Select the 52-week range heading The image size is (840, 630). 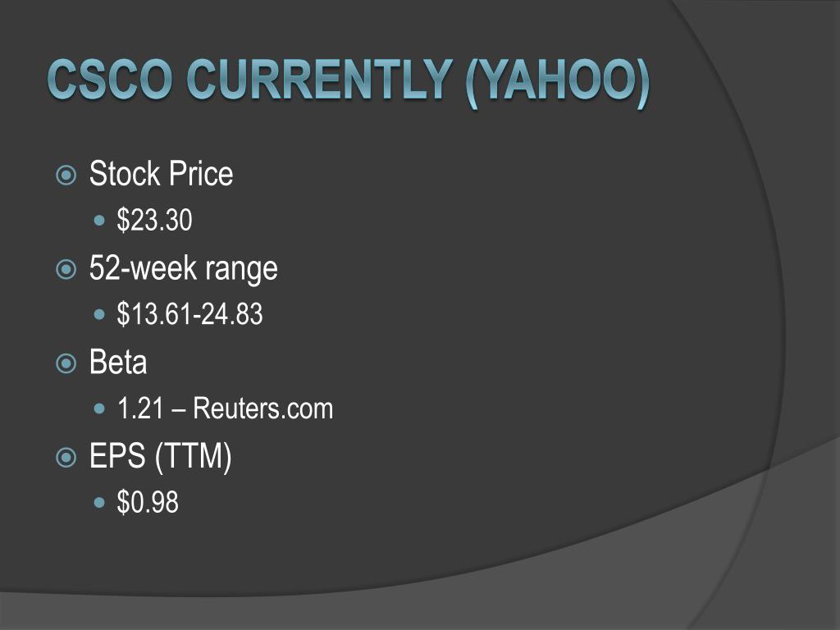point(183,268)
